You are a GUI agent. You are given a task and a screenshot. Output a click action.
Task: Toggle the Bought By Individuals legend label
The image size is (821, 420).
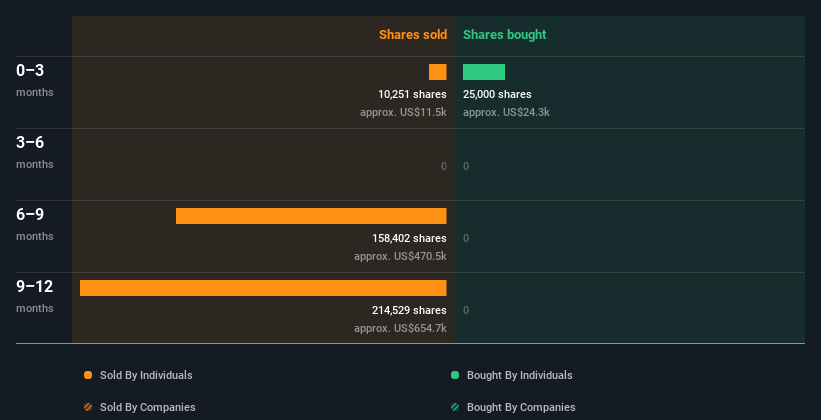tap(519, 375)
